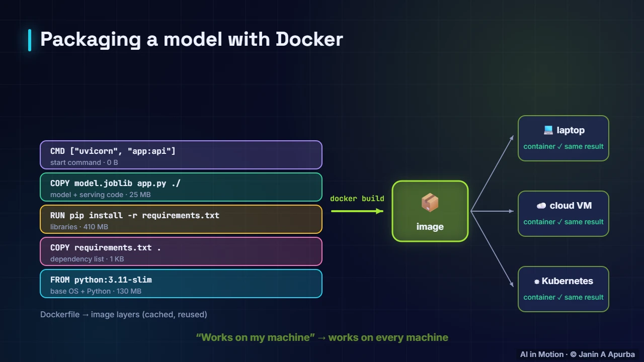This screenshot has width=644, height=362.
Task: Click the 'Kubernetes' label
Action: [x=568, y=281]
